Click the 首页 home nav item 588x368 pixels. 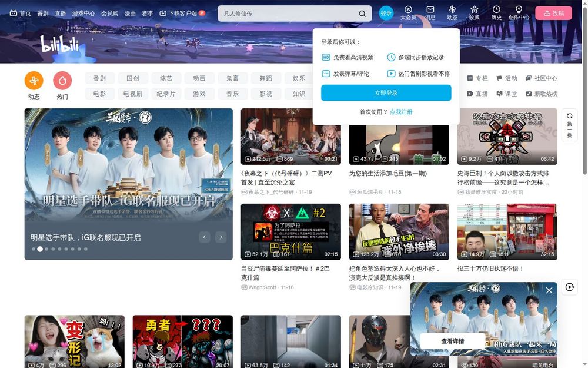pos(20,13)
